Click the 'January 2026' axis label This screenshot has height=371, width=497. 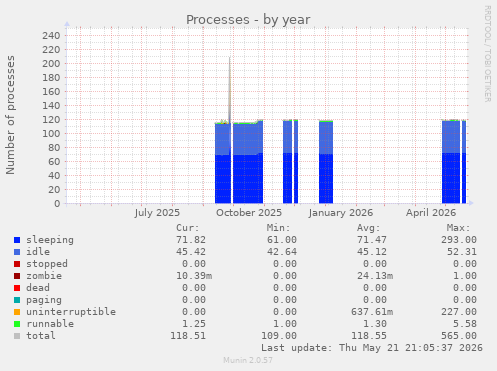click(341, 213)
